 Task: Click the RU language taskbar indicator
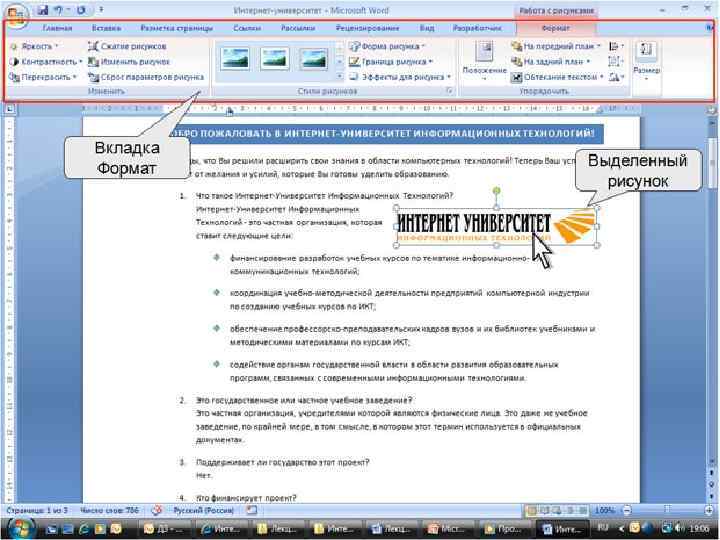[x=602, y=529]
